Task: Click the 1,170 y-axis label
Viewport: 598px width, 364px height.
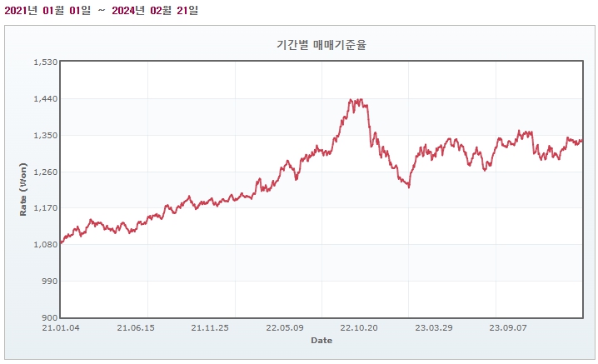Action: 44,208
